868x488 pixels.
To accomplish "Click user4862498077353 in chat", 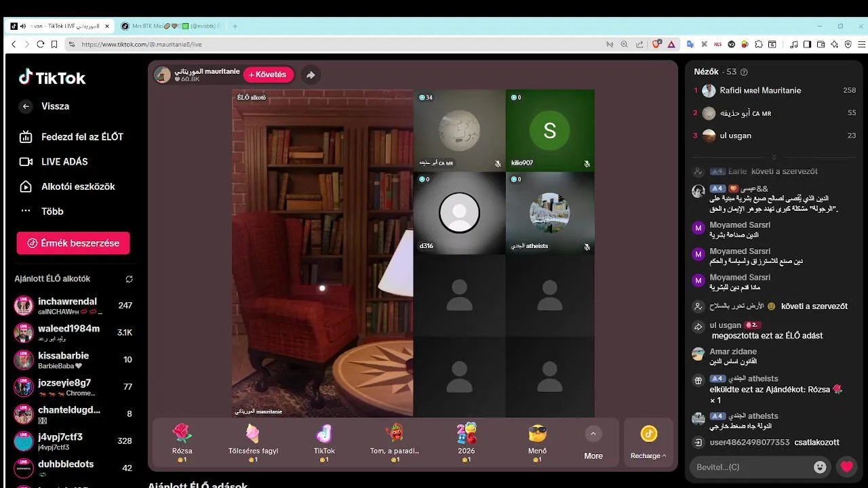I will tap(749, 443).
